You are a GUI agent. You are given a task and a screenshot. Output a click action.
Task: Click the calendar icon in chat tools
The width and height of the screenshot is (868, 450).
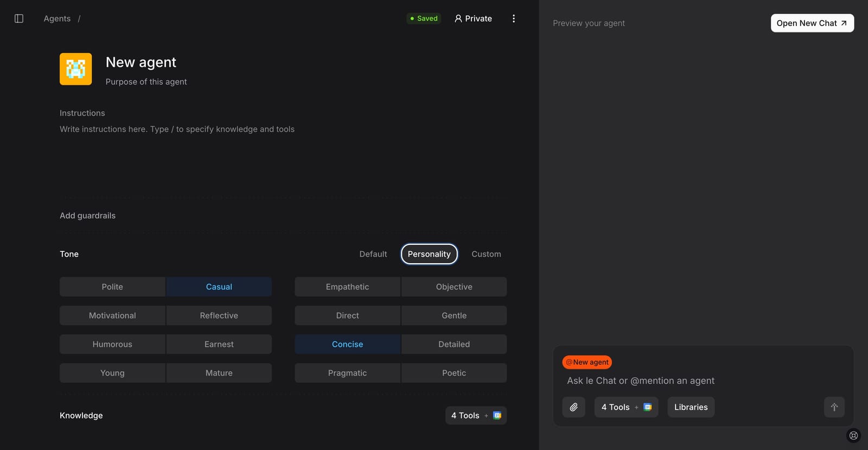[x=647, y=407]
